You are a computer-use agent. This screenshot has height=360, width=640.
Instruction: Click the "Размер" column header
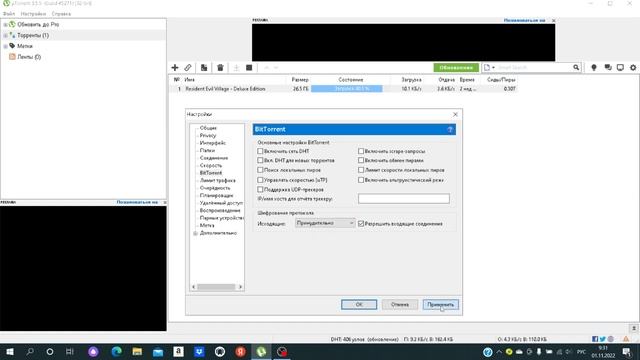coord(300,80)
